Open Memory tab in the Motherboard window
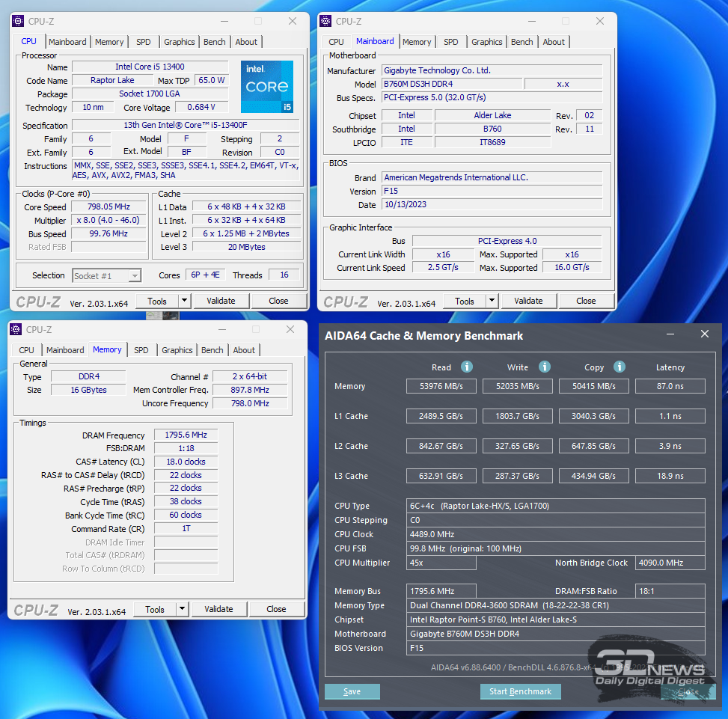 (417, 42)
